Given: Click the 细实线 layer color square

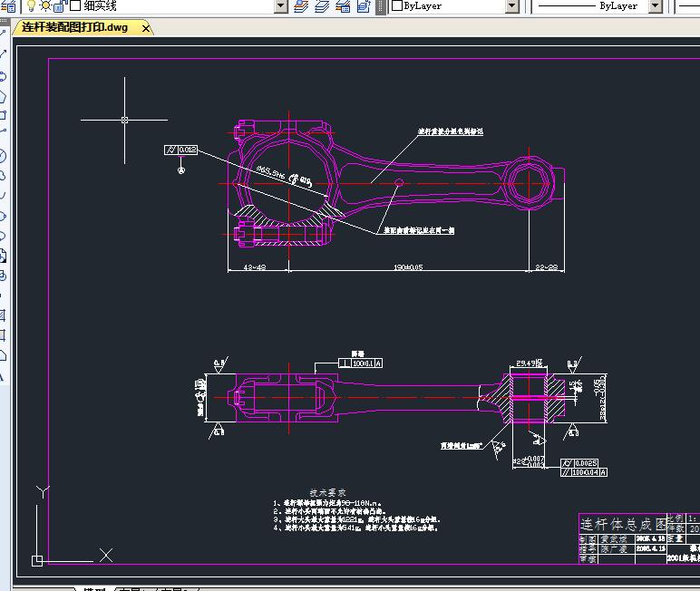Looking at the screenshot, I should point(75,5).
